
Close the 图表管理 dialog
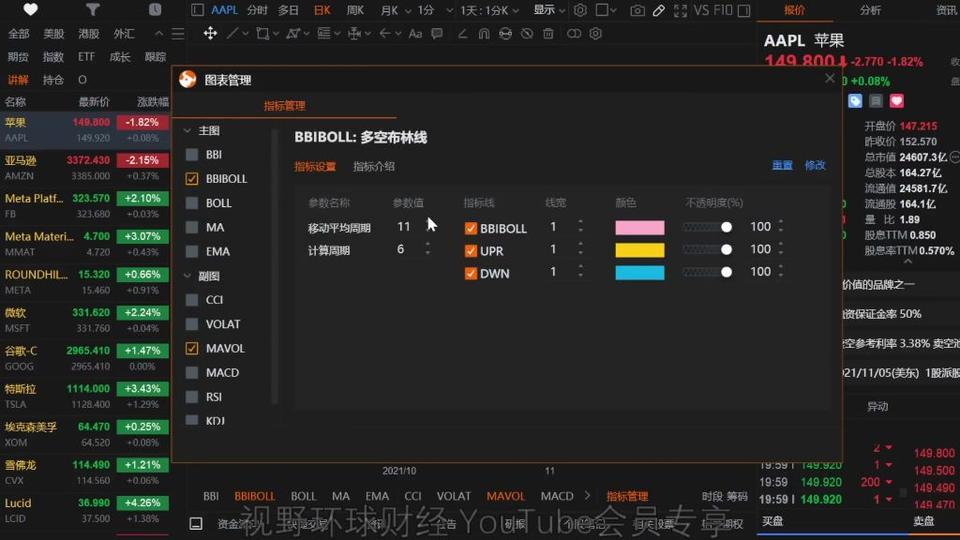pyautogui.click(x=830, y=78)
